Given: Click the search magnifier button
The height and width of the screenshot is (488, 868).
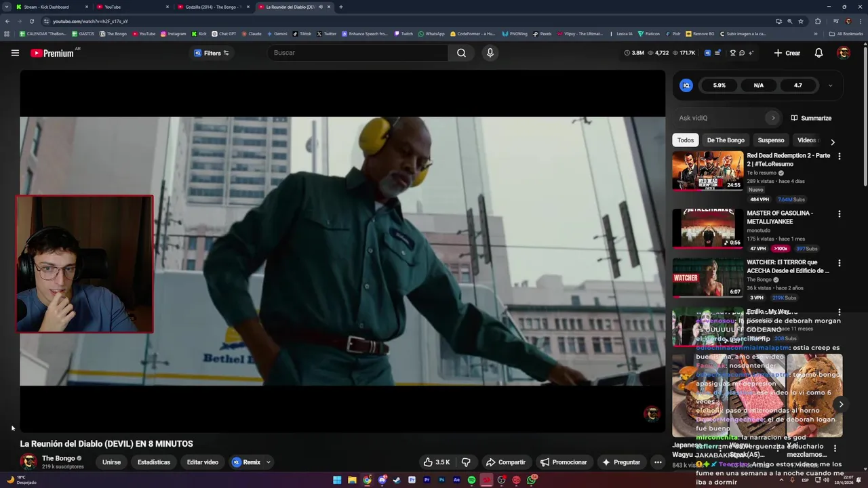Looking at the screenshot, I should click(x=461, y=53).
